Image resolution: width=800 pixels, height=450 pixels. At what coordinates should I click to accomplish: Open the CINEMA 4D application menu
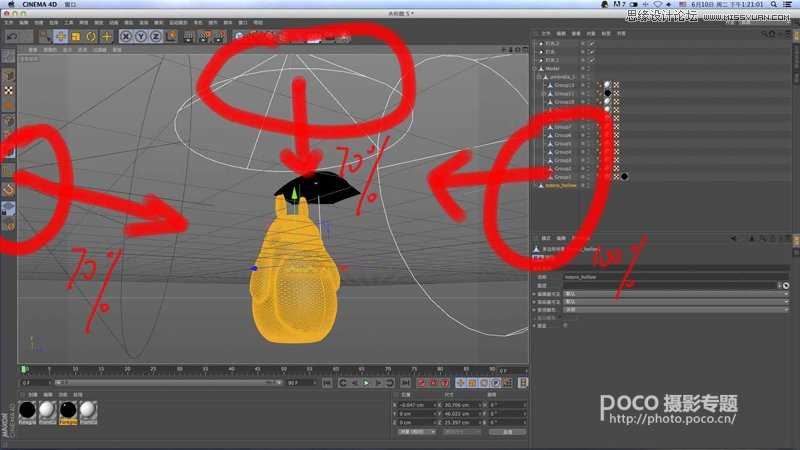(x=40, y=4)
